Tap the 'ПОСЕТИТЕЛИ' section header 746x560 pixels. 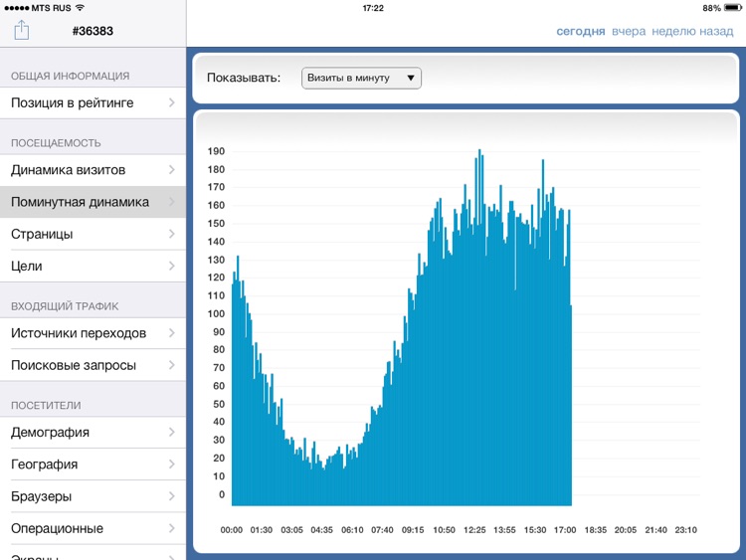46,406
